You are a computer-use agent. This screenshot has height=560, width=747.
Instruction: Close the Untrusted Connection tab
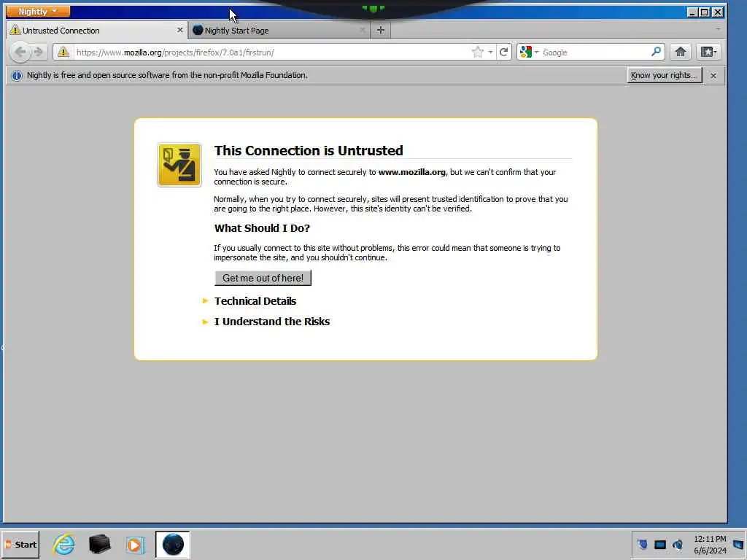point(179,30)
